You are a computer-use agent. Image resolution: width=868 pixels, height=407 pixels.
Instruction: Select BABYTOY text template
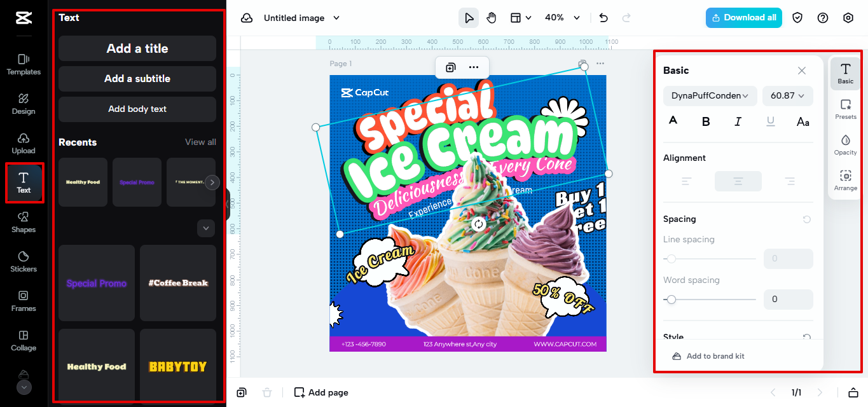(x=178, y=366)
